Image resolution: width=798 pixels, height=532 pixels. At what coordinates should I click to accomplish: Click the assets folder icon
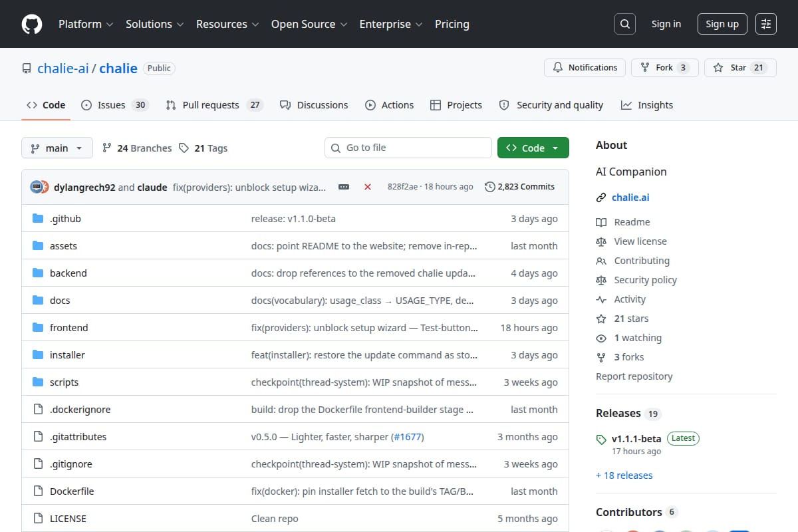[x=38, y=246]
